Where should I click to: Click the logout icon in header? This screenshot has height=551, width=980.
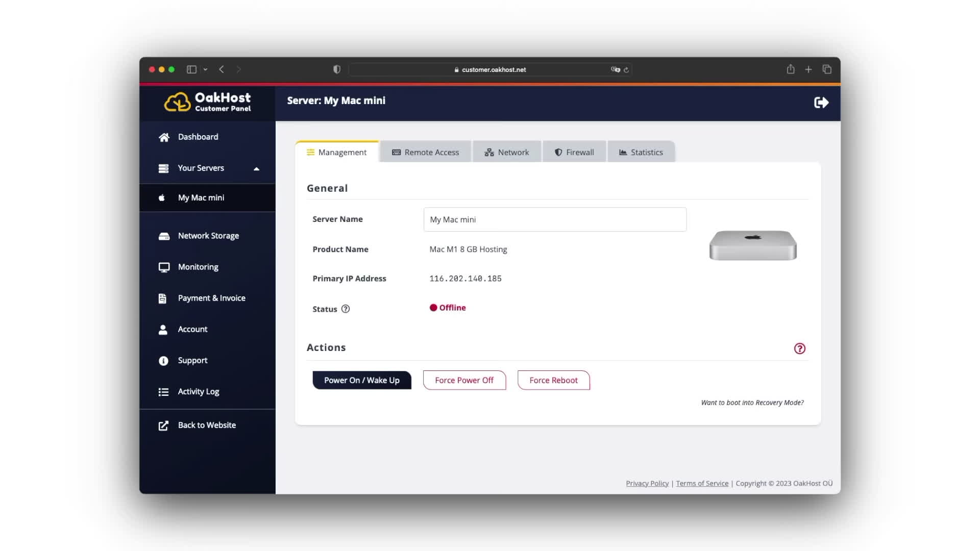click(821, 103)
